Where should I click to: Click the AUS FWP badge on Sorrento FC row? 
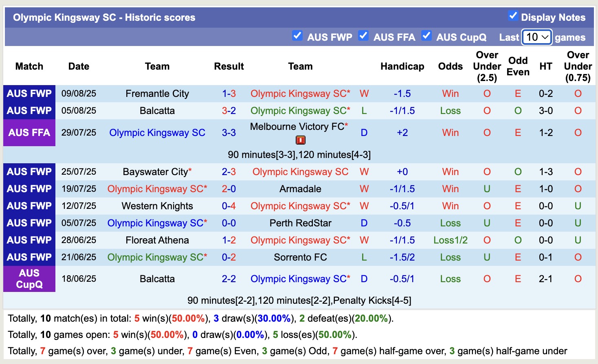[29, 257]
